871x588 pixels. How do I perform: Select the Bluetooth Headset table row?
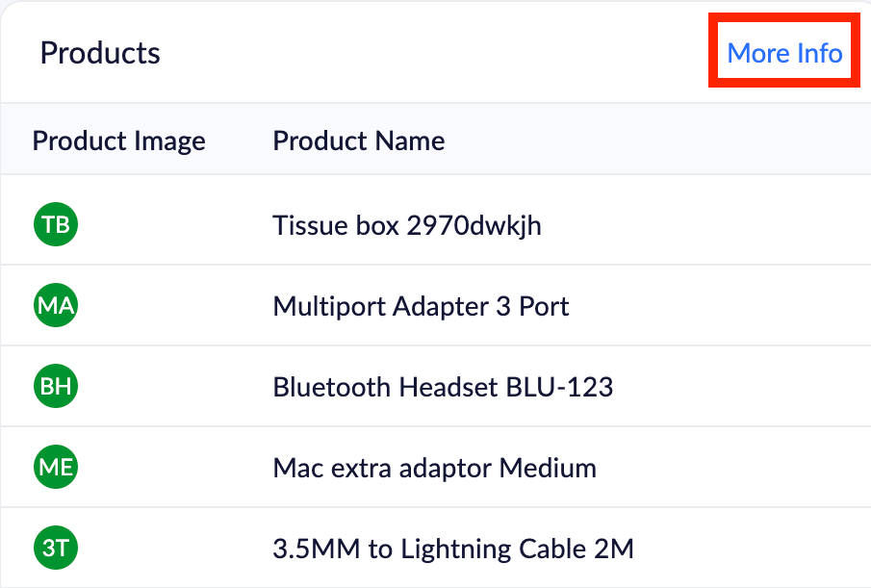point(435,386)
